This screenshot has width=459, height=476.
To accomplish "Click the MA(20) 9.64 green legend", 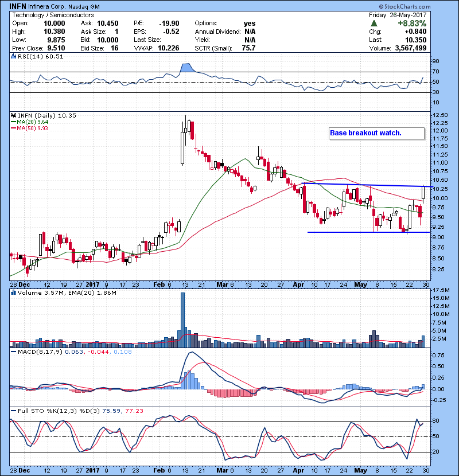I will point(29,122).
